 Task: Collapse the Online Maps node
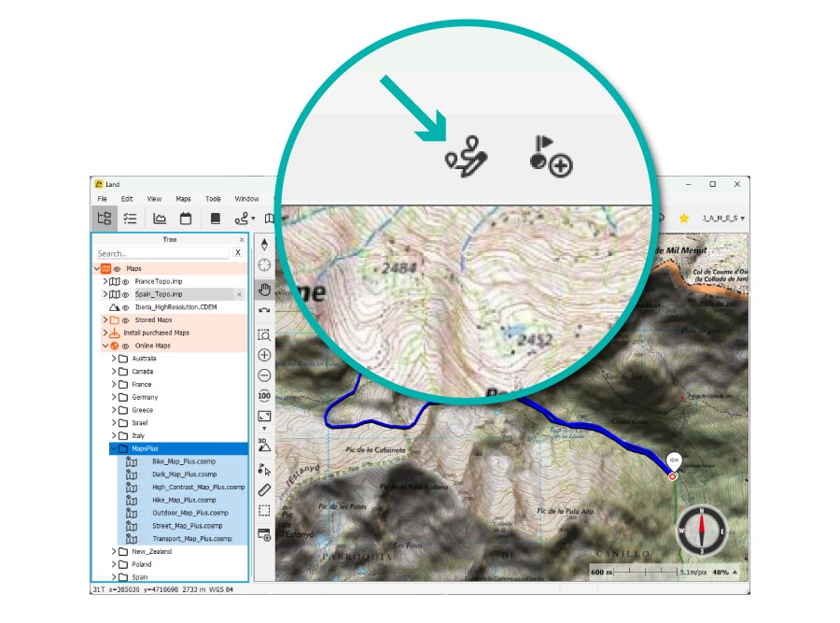(105, 346)
